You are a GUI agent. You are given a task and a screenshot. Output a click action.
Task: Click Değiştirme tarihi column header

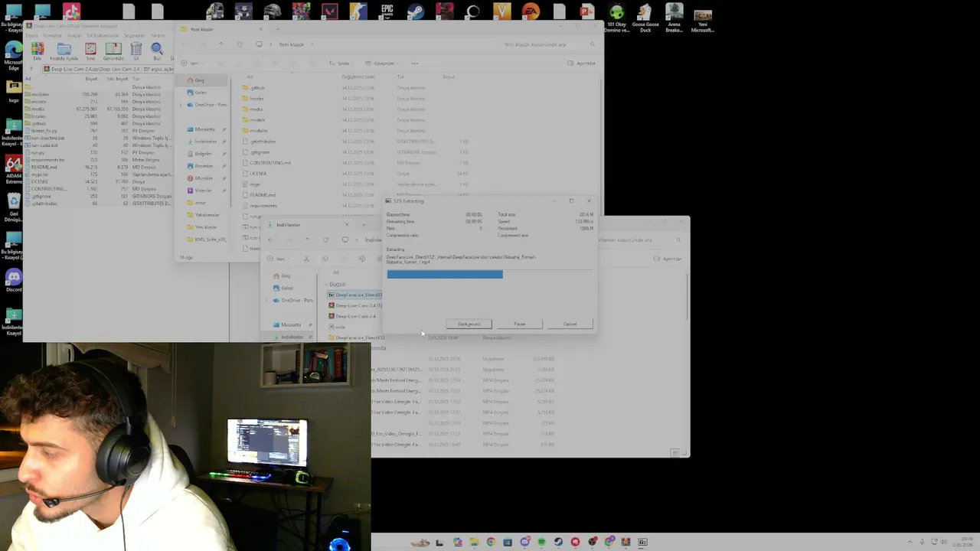point(358,77)
